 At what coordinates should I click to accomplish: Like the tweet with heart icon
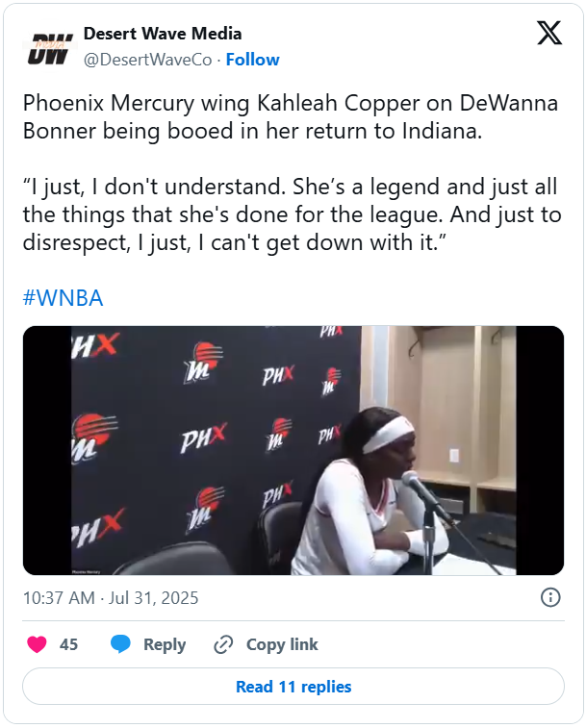tap(38, 644)
